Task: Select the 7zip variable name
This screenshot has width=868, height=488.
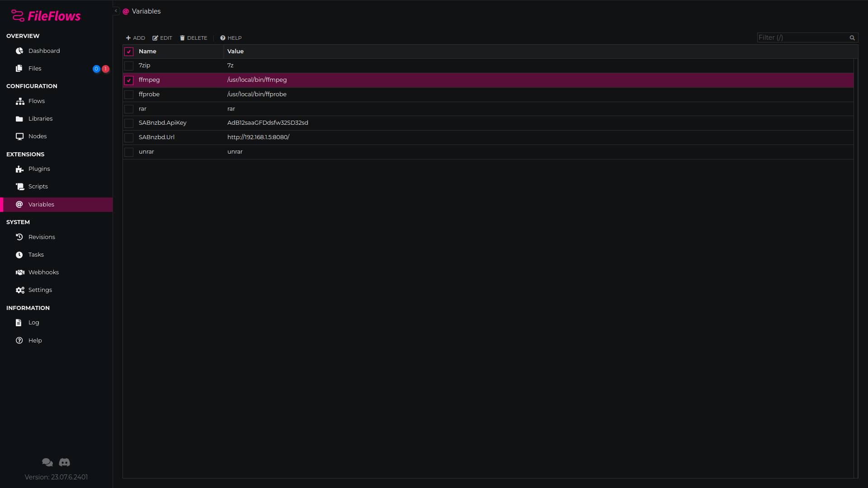Action: [x=144, y=65]
